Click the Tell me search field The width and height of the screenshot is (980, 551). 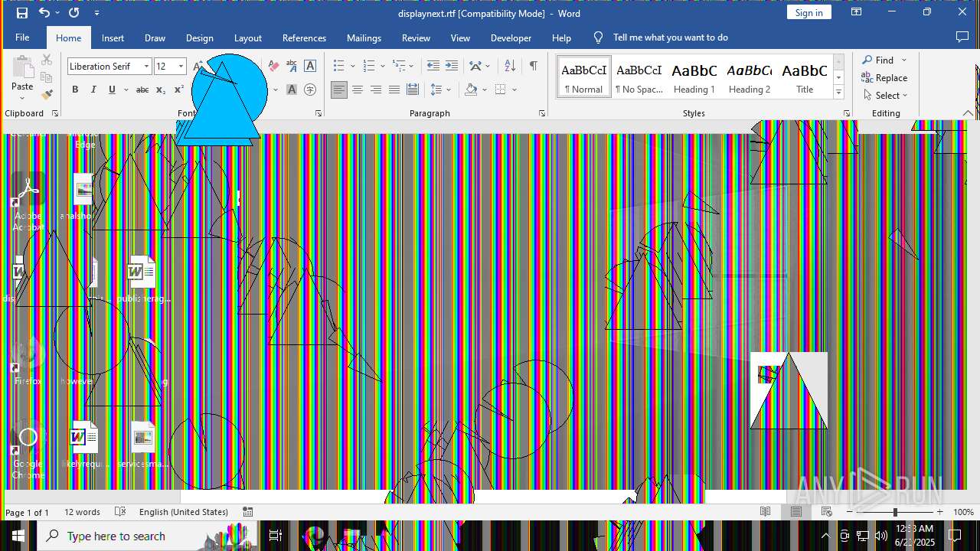coord(670,37)
